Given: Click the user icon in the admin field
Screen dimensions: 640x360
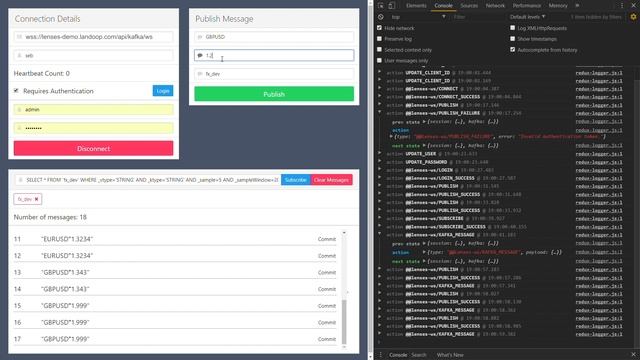Looking at the screenshot, I should coord(19,110).
